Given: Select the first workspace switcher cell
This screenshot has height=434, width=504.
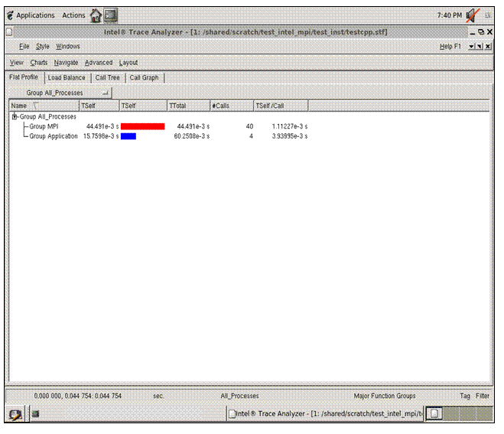Looking at the screenshot, I should click(x=434, y=413).
